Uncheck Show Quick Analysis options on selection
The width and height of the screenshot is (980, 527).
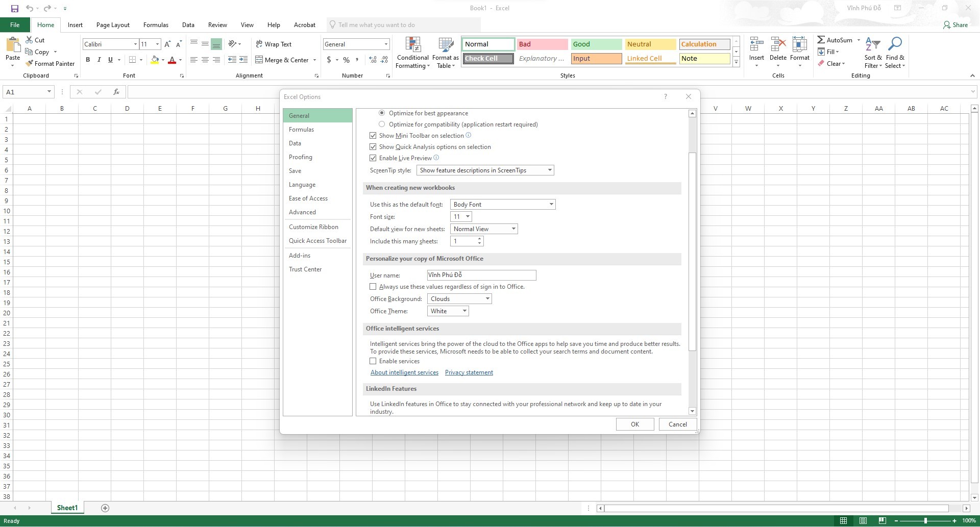pos(373,147)
